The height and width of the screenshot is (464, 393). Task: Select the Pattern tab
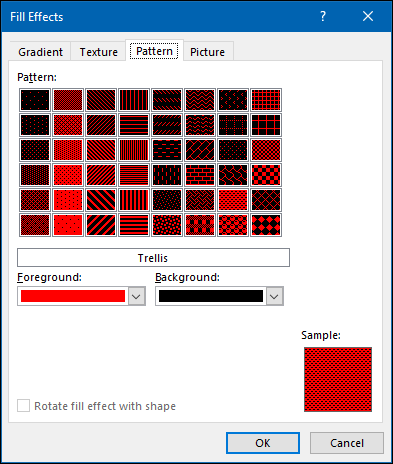(x=154, y=51)
